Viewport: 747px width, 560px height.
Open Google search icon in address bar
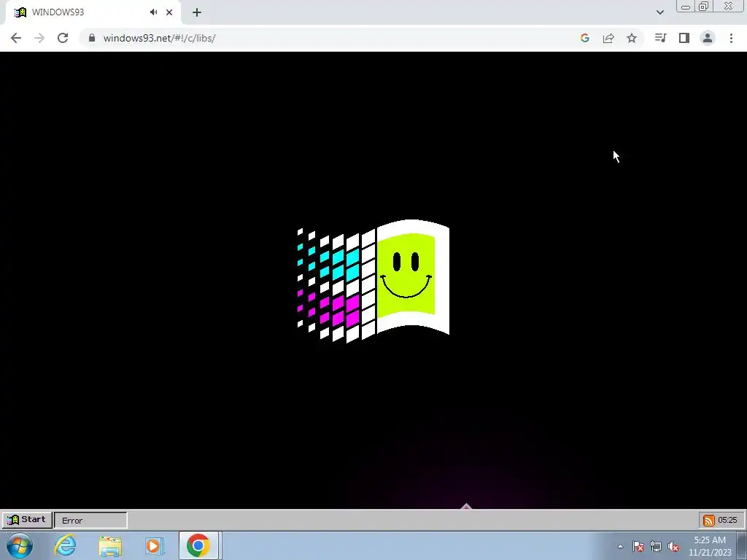[584, 38]
